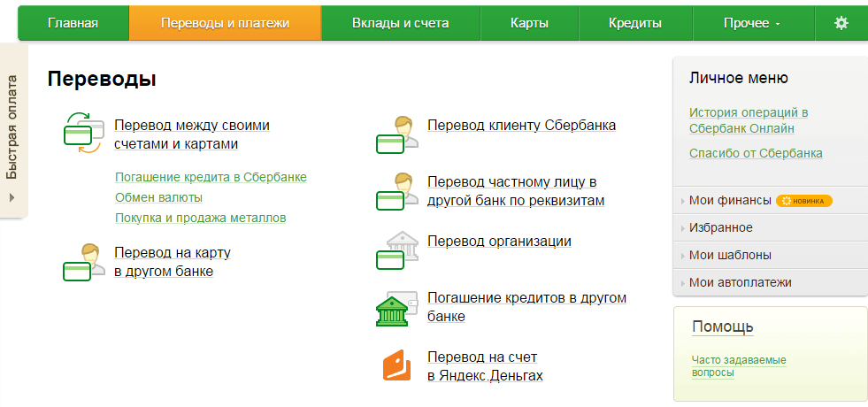Open Покупка и продажа металлов link
This screenshot has width=868, height=407.
coord(200,218)
